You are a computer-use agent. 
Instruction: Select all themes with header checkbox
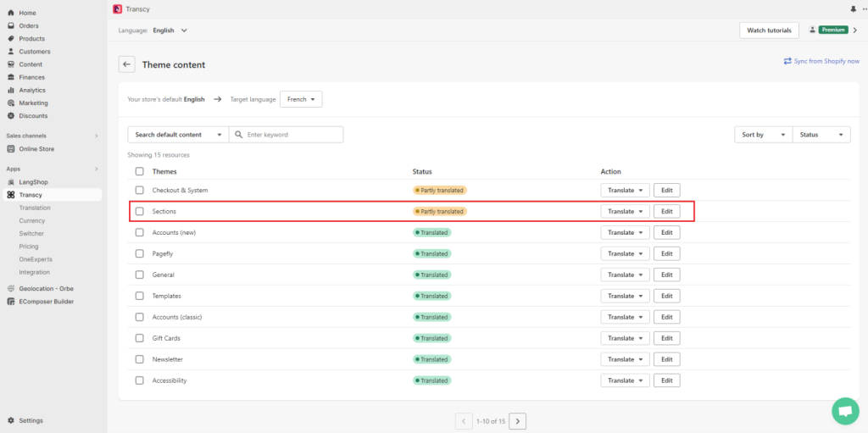click(140, 172)
